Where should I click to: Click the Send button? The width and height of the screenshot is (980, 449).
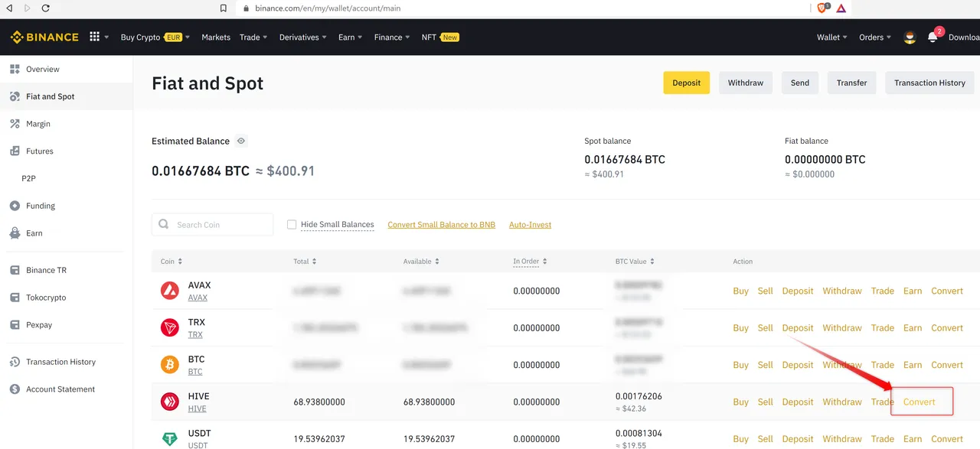tap(800, 83)
